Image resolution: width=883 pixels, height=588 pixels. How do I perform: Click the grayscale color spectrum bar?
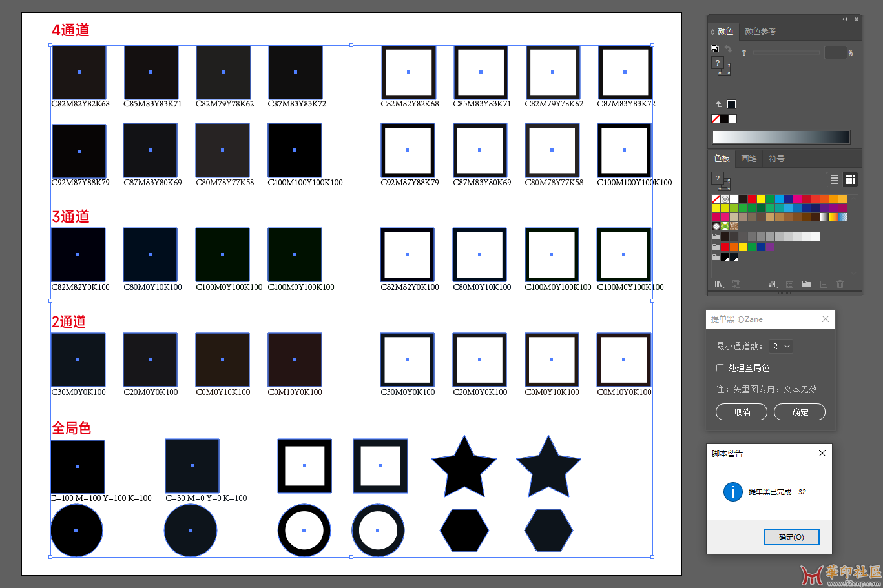point(780,137)
